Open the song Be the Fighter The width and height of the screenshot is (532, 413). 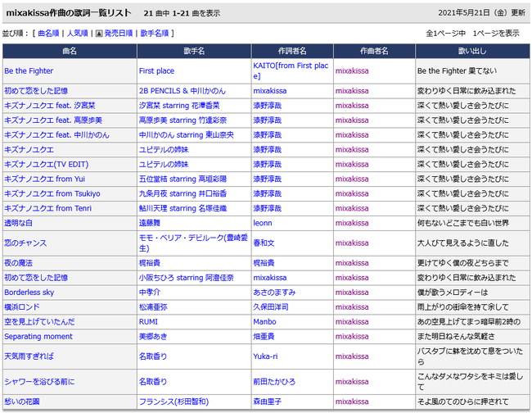[x=29, y=71]
